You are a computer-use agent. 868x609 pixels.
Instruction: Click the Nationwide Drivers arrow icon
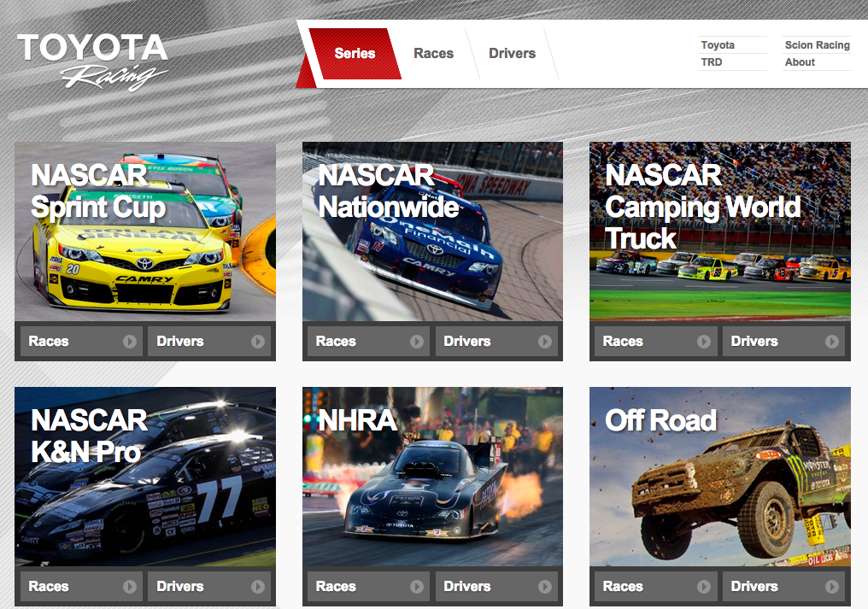(x=545, y=342)
